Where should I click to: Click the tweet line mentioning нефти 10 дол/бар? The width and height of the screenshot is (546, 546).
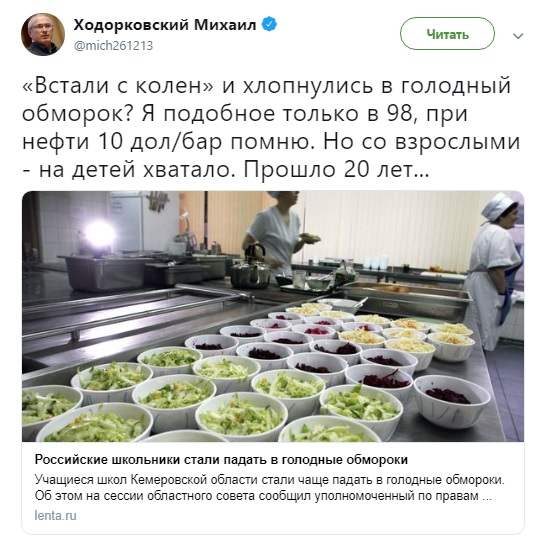(x=271, y=142)
